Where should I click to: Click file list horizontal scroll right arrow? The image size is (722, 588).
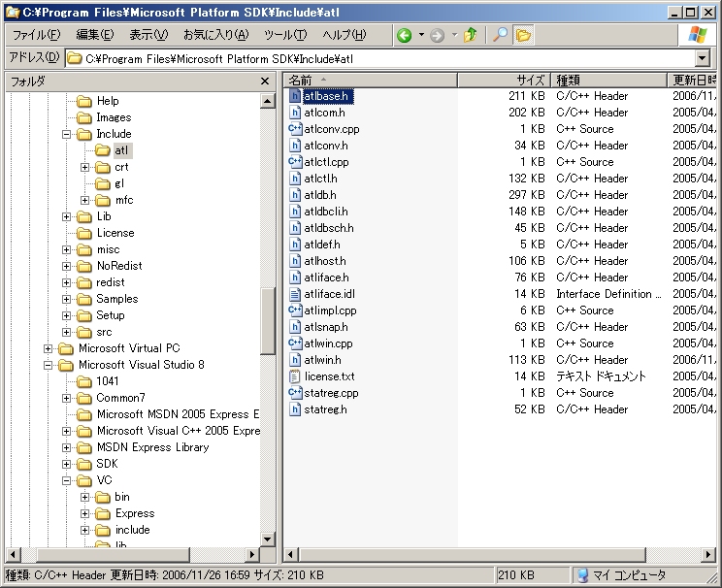[x=708, y=554]
